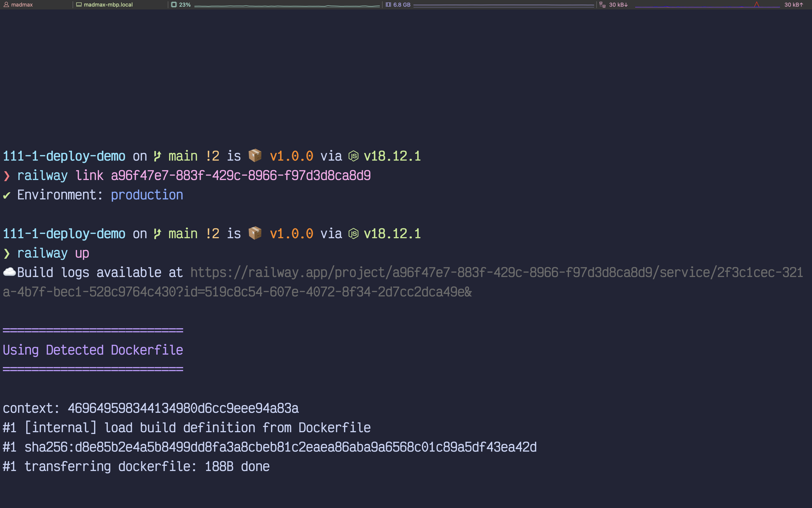Screen dimensions: 812x508
Task: Click the 'railway up' command text
Action: click(x=53, y=253)
